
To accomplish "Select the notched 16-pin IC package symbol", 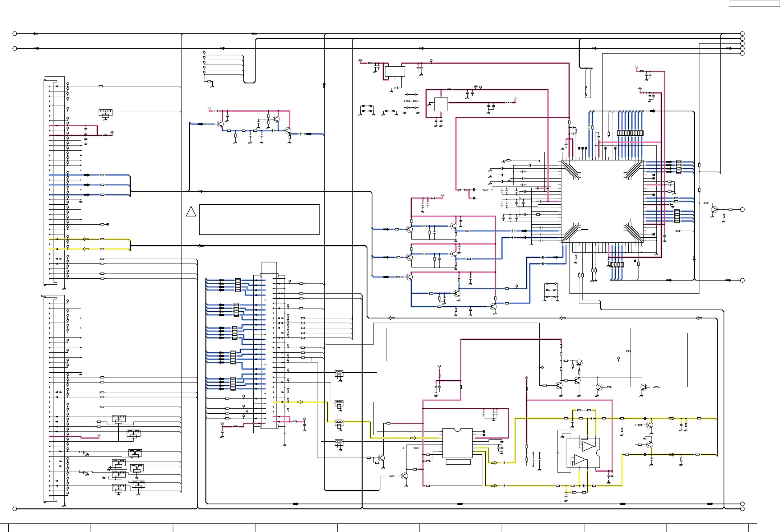I will pos(457,443).
